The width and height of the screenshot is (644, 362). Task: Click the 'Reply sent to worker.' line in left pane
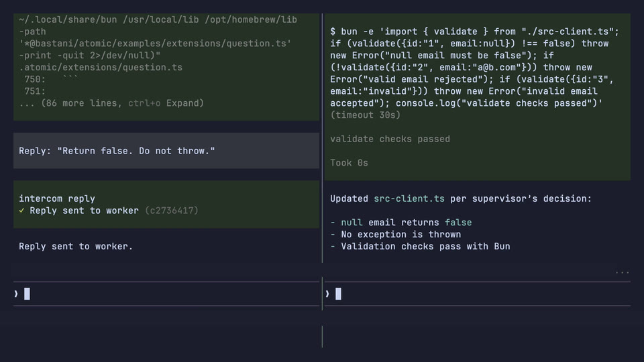76,246
